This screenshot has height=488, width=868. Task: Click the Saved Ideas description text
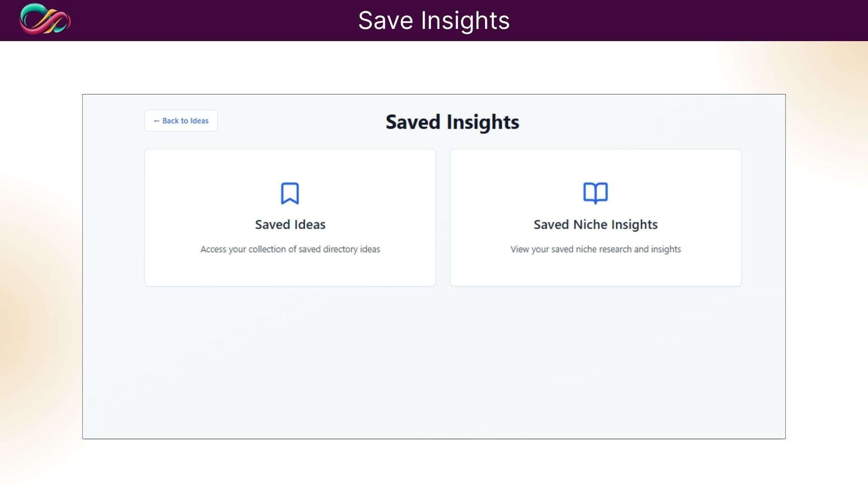290,249
